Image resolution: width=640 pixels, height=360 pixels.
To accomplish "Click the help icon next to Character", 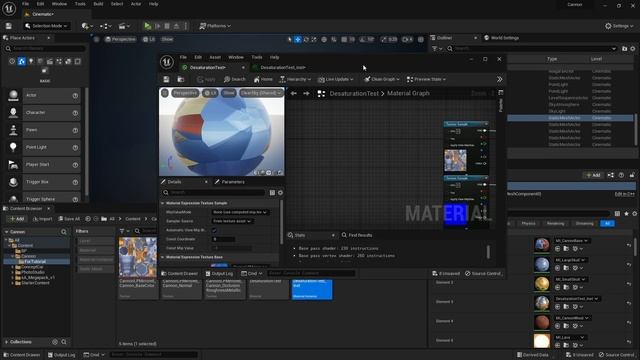I will click(x=75, y=112).
